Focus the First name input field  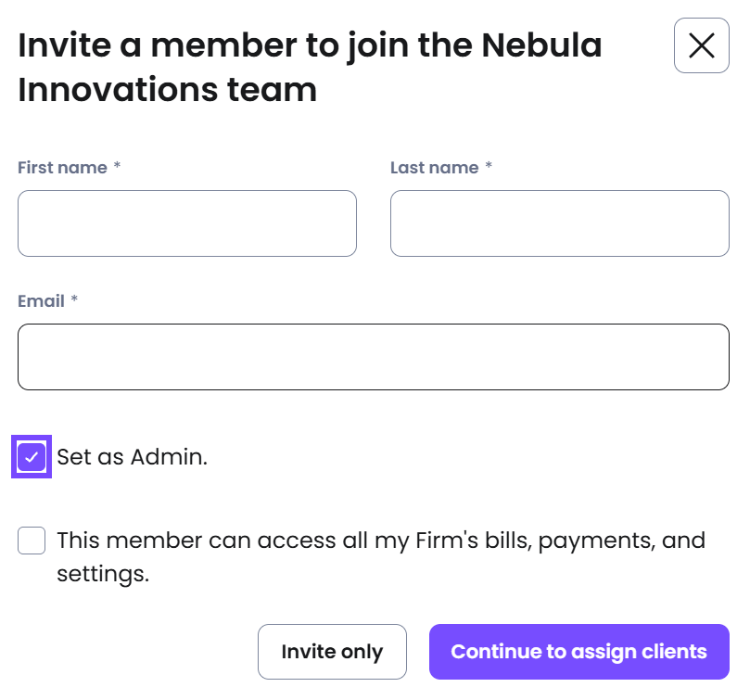click(x=187, y=223)
